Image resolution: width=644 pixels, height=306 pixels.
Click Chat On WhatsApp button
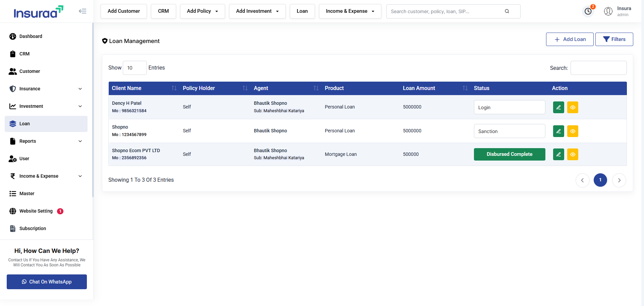(x=47, y=282)
